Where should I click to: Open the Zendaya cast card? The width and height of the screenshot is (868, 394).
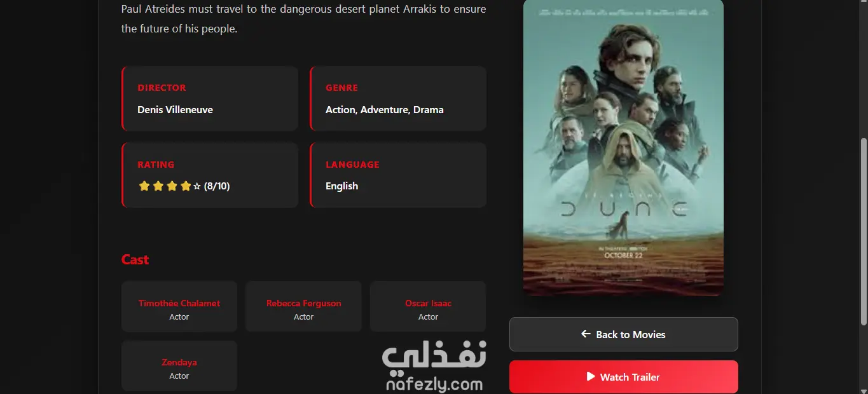point(179,366)
